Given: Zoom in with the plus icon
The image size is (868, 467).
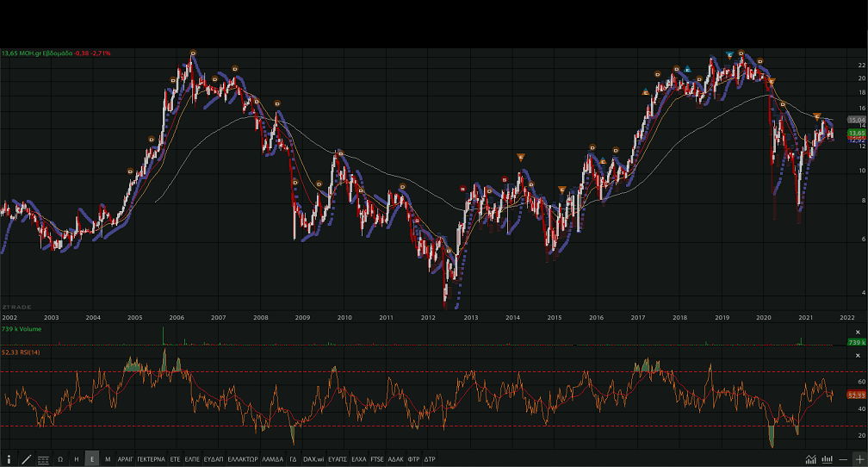Looking at the screenshot, I should (859, 459).
